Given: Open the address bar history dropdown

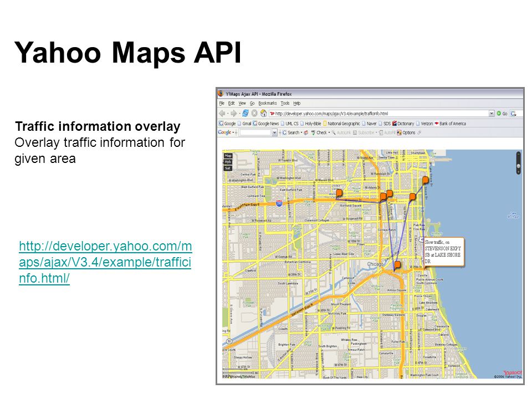Looking at the screenshot, I should coord(492,114).
